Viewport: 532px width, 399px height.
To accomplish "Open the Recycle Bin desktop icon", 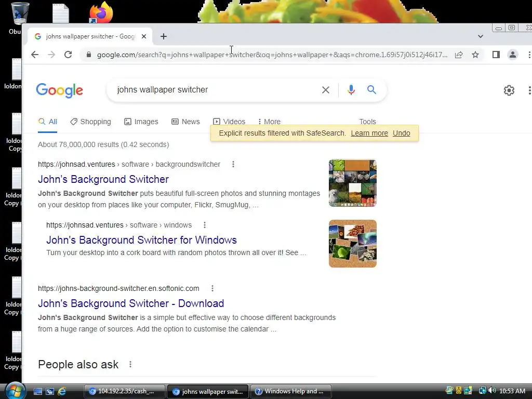I will pyautogui.click(x=20, y=14).
